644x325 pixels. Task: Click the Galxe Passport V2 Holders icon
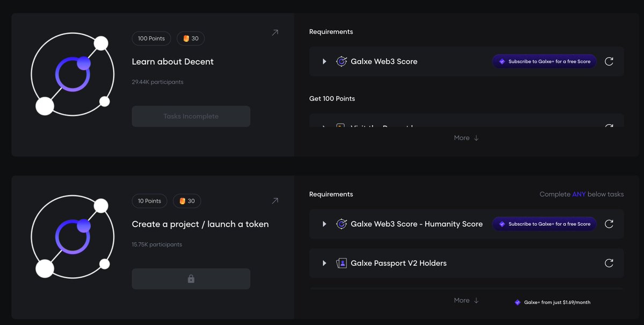point(341,263)
